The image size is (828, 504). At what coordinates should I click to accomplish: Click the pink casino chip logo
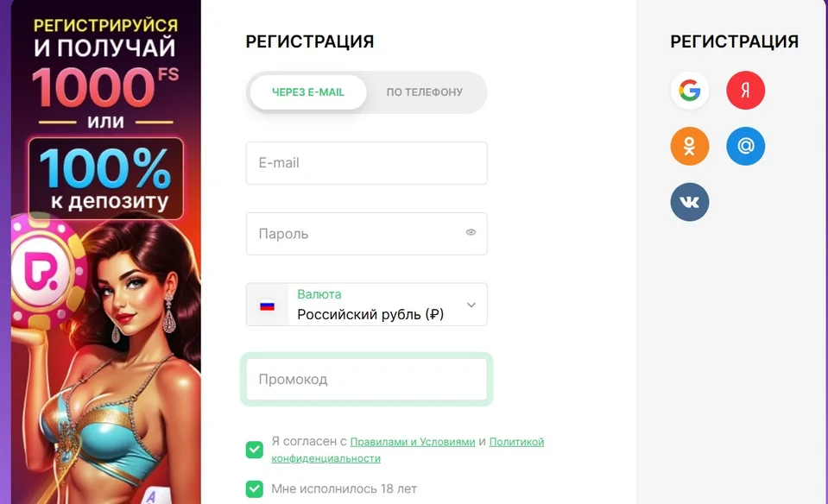(45, 270)
